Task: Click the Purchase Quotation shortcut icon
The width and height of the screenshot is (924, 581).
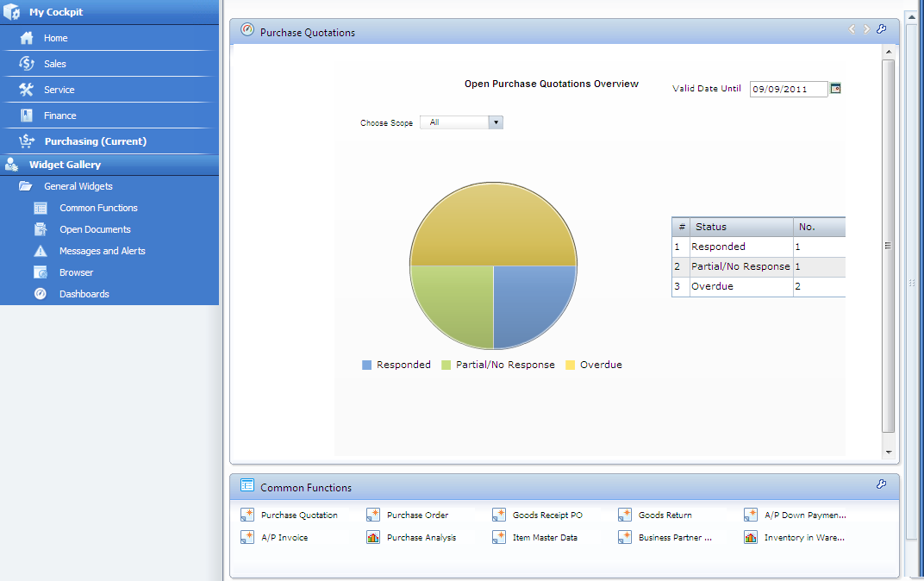Action: coord(247,515)
